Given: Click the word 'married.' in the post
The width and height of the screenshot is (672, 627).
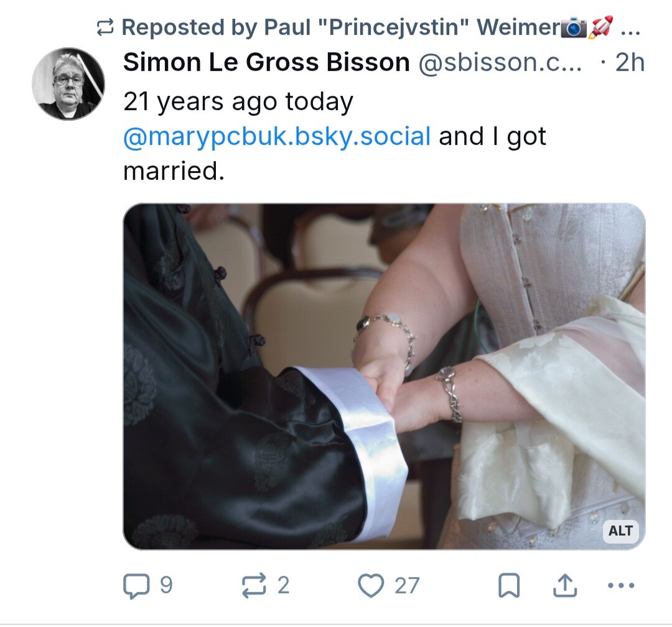Looking at the screenshot, I should tap(174, 170).
